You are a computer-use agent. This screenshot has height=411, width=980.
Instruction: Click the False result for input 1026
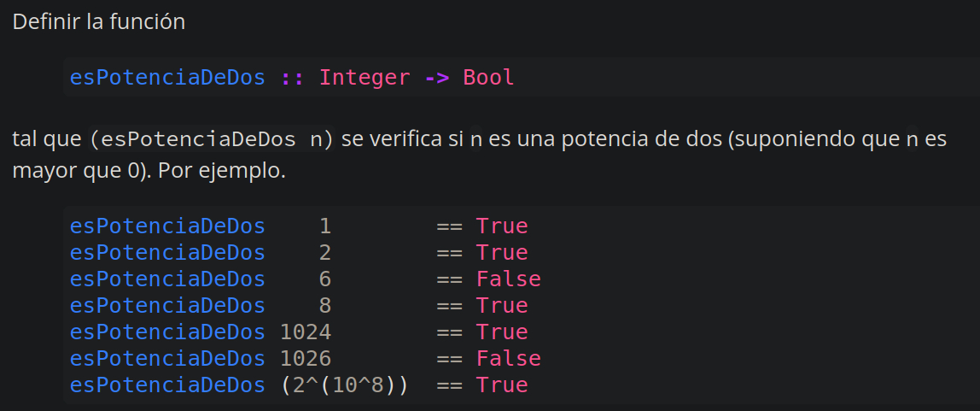508,359
